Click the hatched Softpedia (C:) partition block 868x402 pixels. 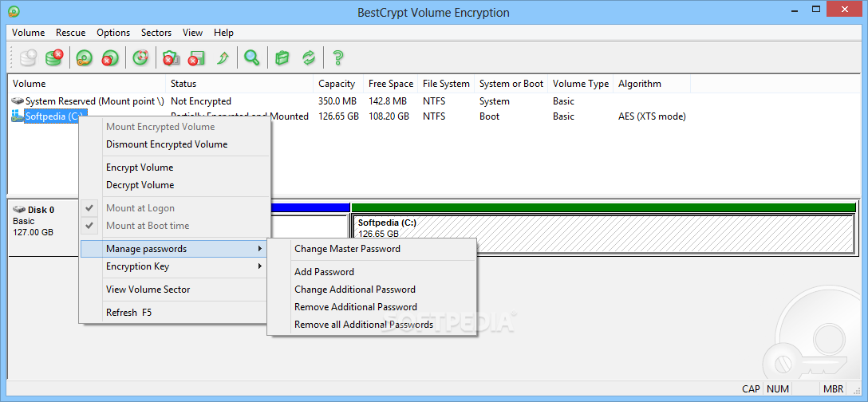point(603,234)
